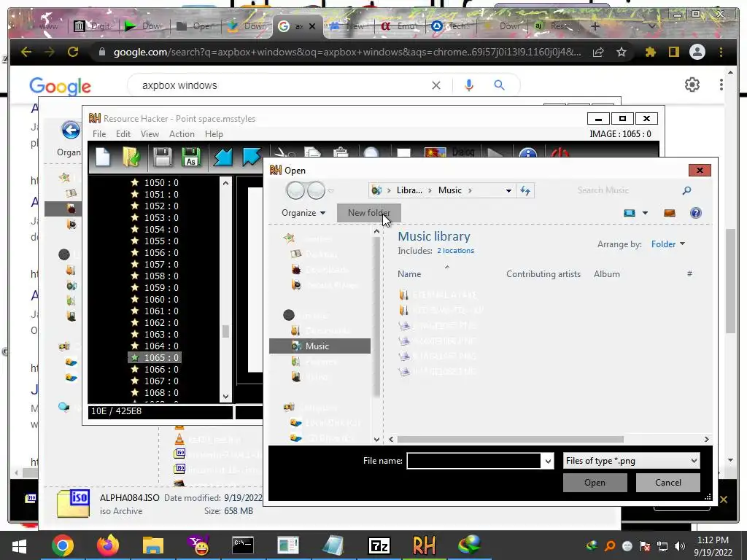The height and width of the screenshot is (560, 747).
Task: Open Command Prompt from the taskbar
Action: point(243,545)
